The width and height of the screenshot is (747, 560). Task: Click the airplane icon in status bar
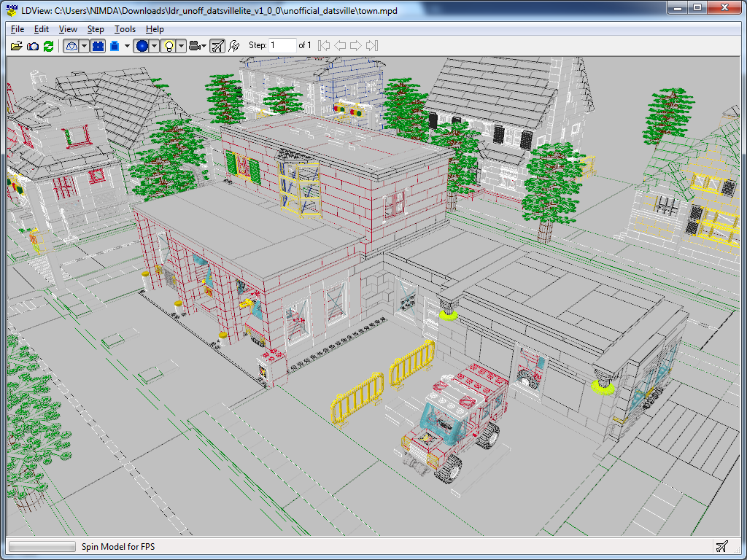pyautogui.click(x=722, y=546)
